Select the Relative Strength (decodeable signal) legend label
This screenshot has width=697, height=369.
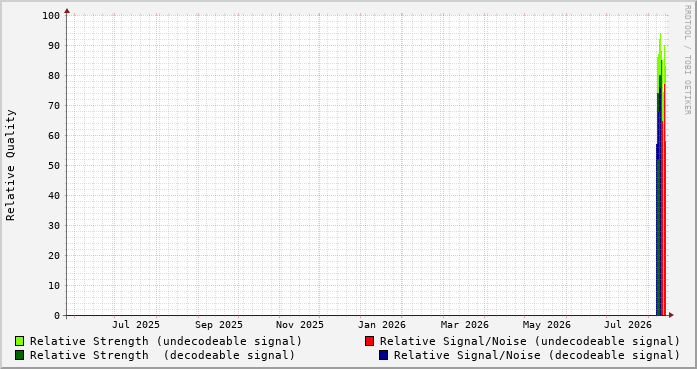(x=162, y=356)
